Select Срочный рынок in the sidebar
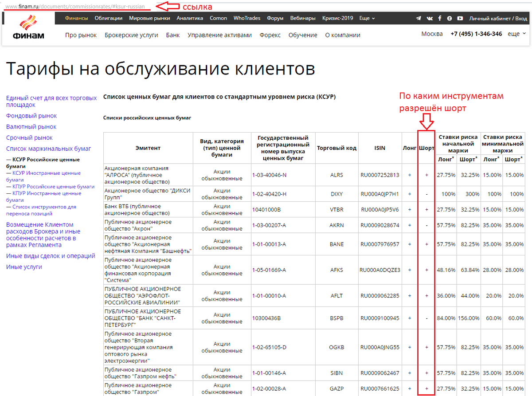Screen dimensions: 532x396 coord(30,137)
